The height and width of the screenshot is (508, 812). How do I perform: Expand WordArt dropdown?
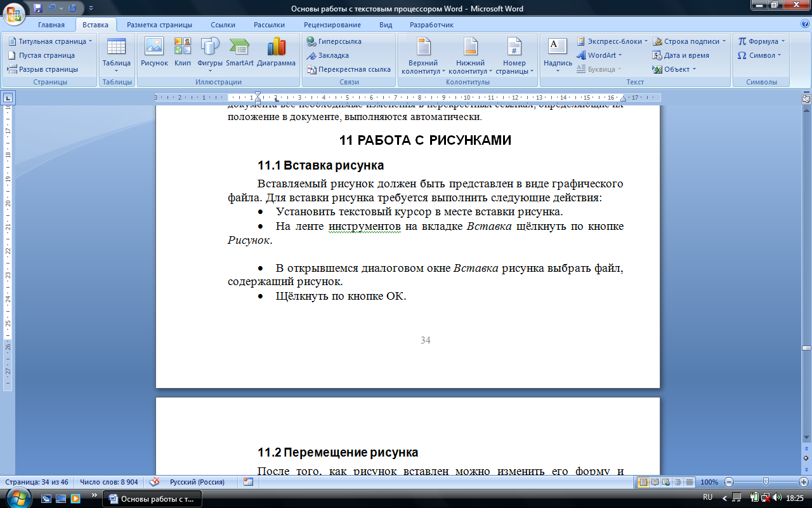click(x=620, y=55)
